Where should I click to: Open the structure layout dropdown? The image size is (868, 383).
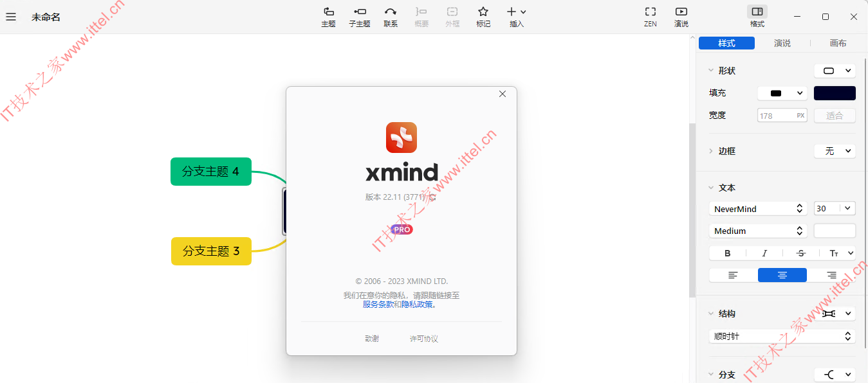point(835,314)
